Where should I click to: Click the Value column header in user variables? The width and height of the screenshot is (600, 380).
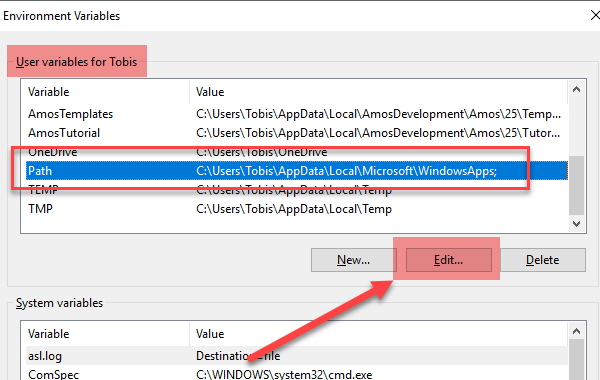point(379,92)
